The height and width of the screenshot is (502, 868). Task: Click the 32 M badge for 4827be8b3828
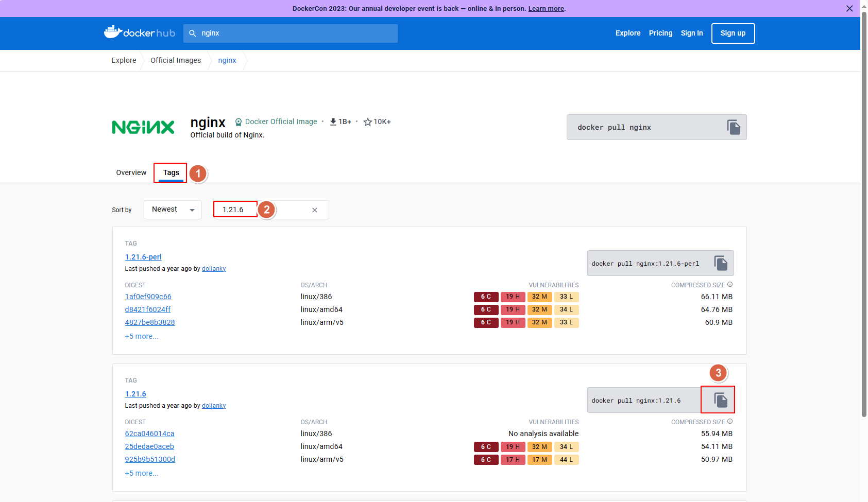click(x=540, y=322)
